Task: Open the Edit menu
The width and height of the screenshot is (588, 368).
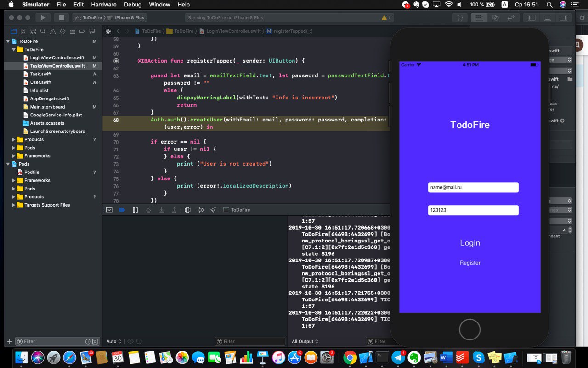Action: pyautogui.click(x=79, y=5)
